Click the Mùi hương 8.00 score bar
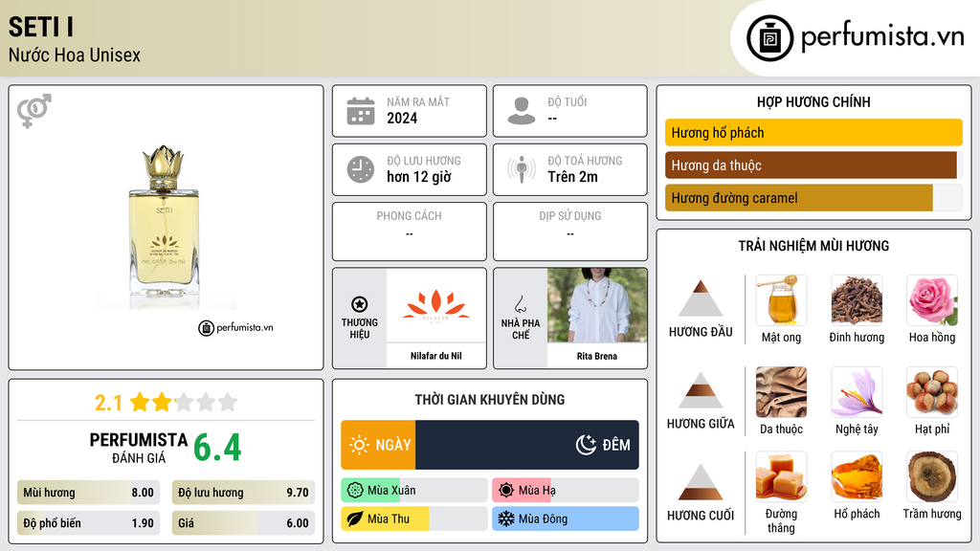Viewport: 980px width, 551px height. (x=88, y=493)
